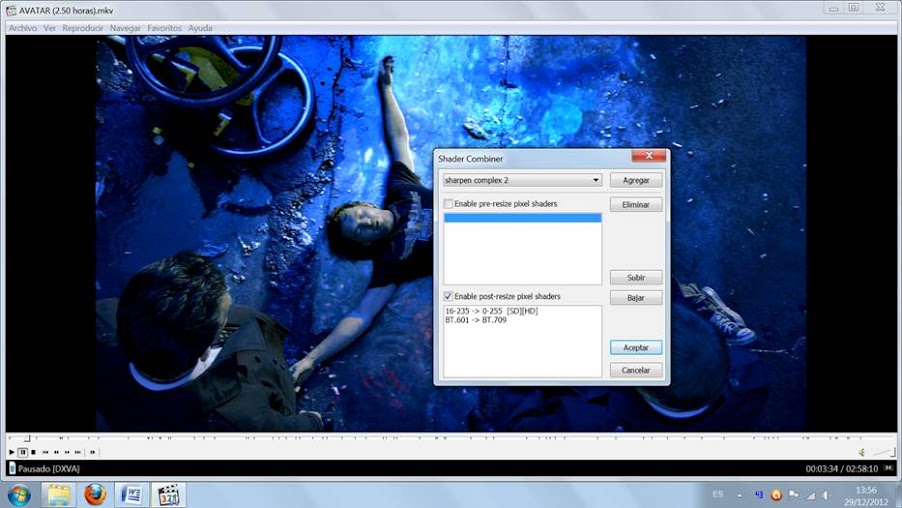Click the video seek bar
Image resolution: width=902 pixels, height=508 pixels.
click(x=451, y=438)
